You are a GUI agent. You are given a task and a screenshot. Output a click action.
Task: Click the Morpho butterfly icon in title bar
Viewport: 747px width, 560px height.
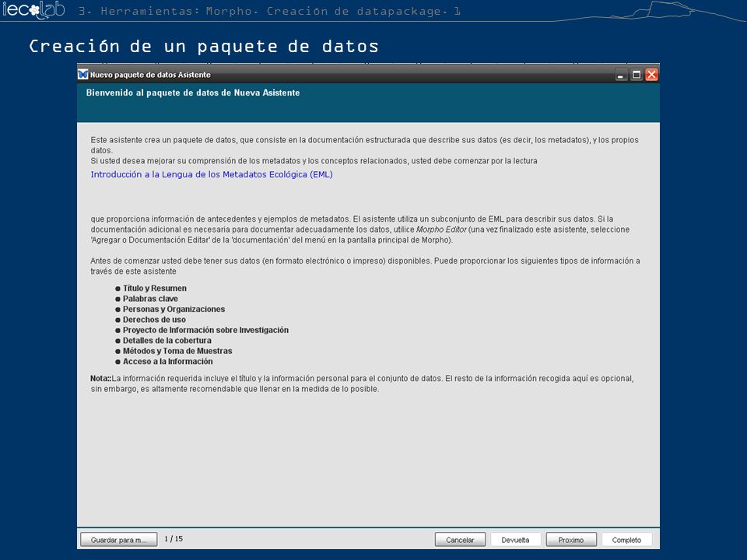(x=83, y=75)
